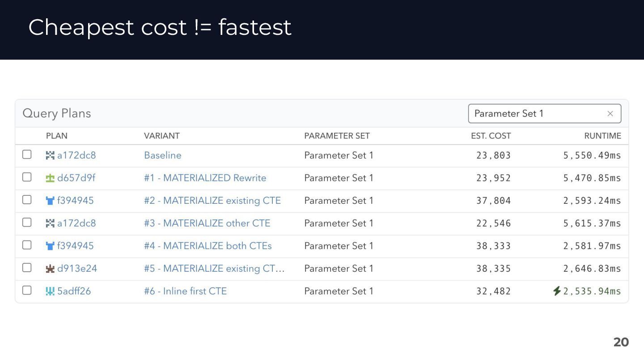The width and height of the screenshot is (644, 362).
Task: Open plan 5adff26 link
Action: [74, 291]
